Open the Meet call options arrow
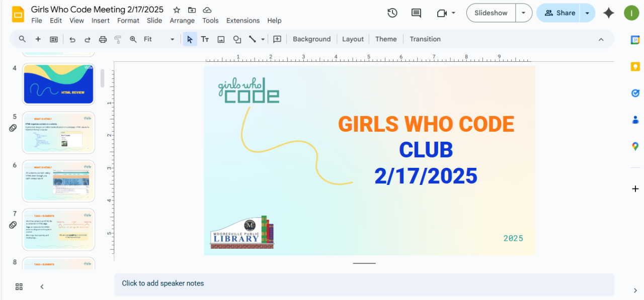 point(453,13)
